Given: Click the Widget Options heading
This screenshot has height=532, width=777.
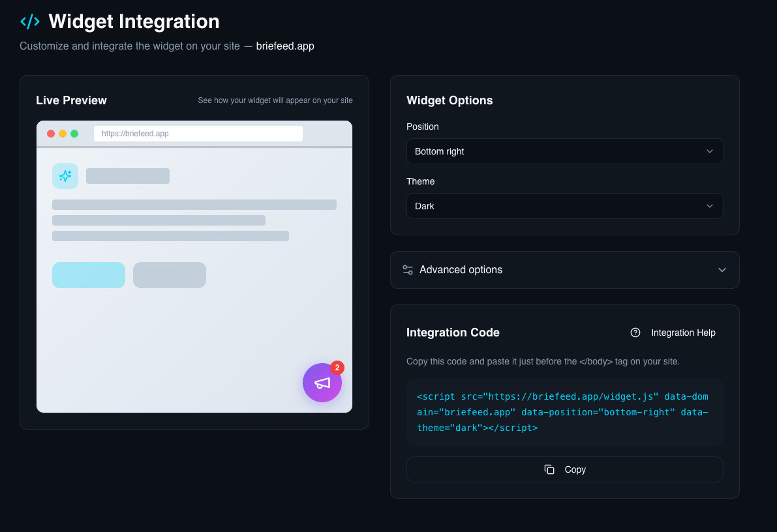Looking at the screenshot, I should (x=449, y=100).
